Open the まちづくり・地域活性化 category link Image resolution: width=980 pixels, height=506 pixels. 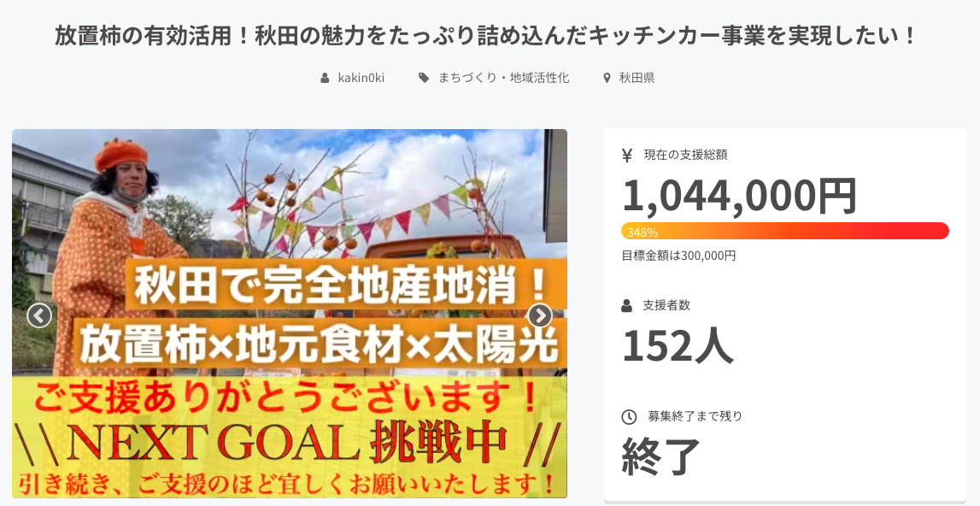click(x=503, y=78)
